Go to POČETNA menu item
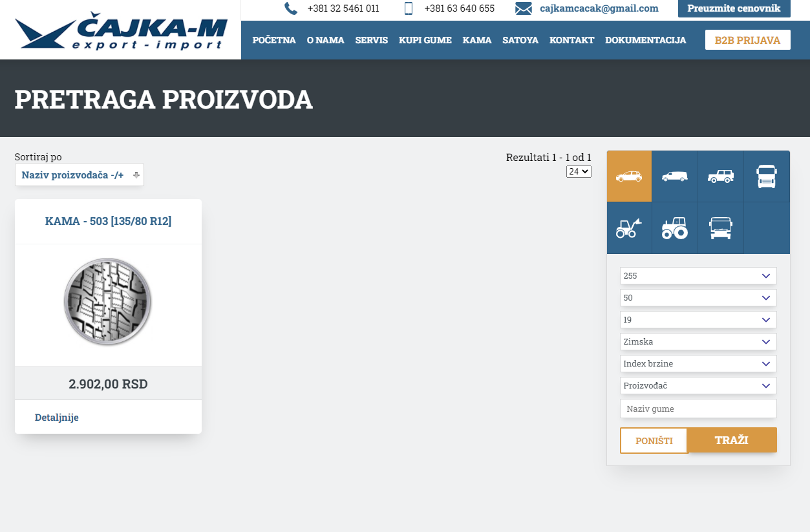This screenshot has height=532, width=810. [x=274, y=40]
